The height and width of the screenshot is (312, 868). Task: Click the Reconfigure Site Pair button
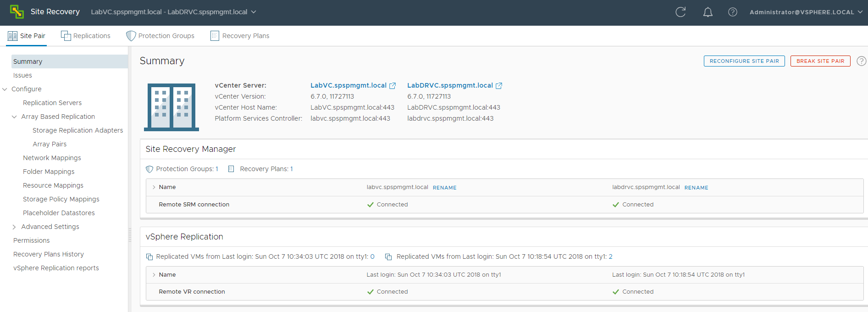744,61
